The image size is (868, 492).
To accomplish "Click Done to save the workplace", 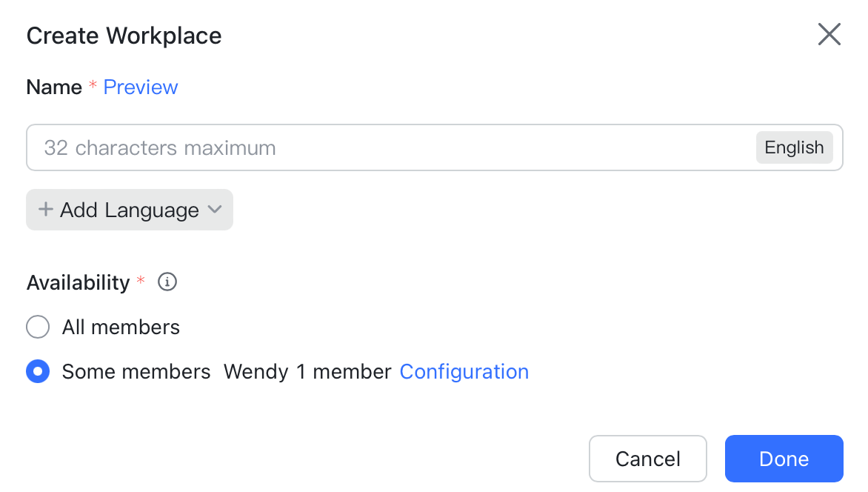I will point(784,459).
